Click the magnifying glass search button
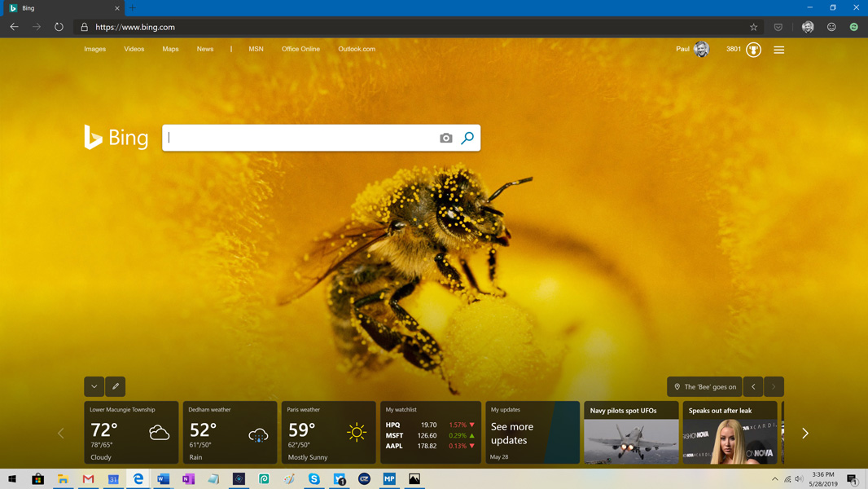The image size is (868, 489). [467, 139]
